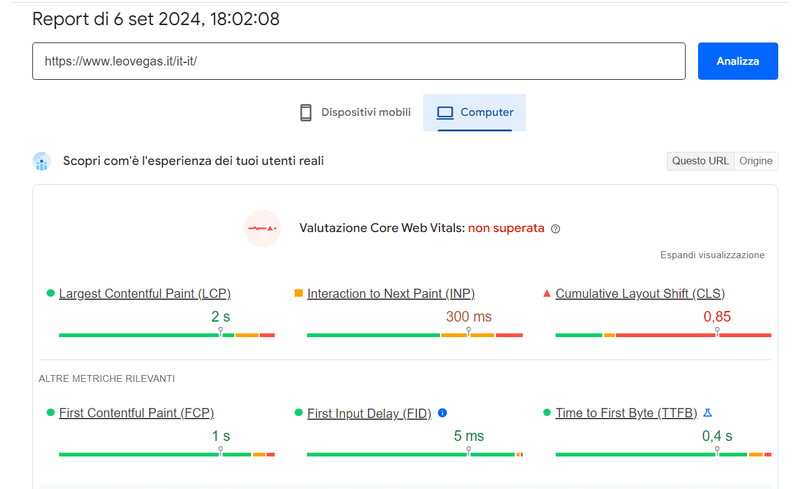Click the experimental flask icon next to TTFB
800x489 pixels.
pos(708,412)
